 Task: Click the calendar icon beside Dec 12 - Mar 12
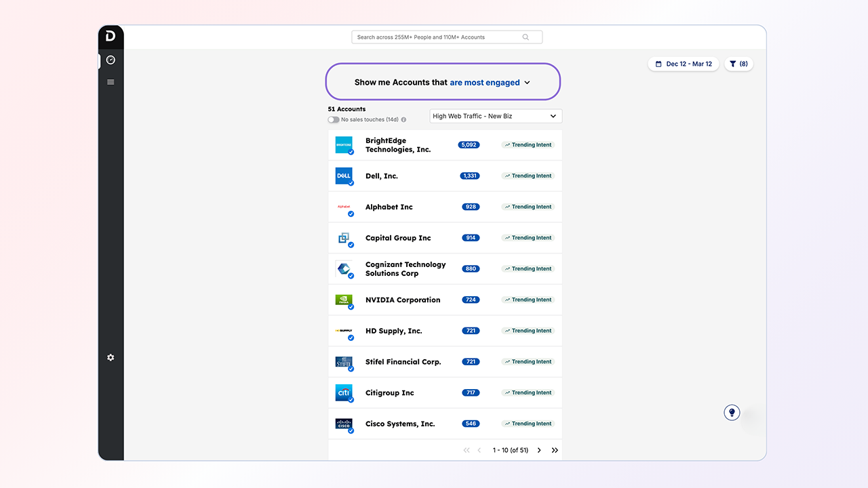[x=658, y=64]
